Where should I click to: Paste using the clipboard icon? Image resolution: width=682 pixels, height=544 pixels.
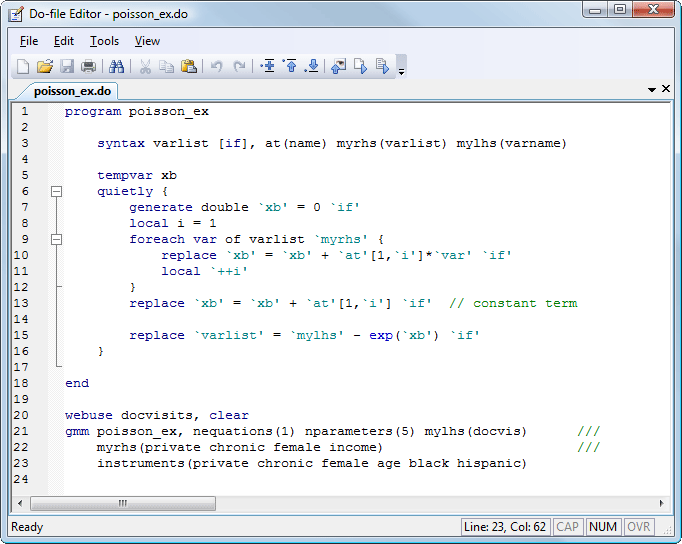[x=188, y=67]
